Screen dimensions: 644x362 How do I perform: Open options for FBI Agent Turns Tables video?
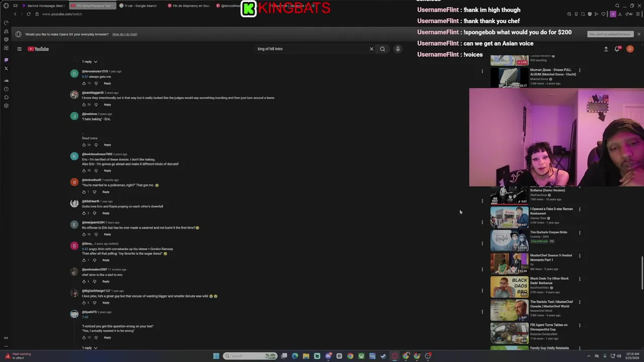(580, 325)
